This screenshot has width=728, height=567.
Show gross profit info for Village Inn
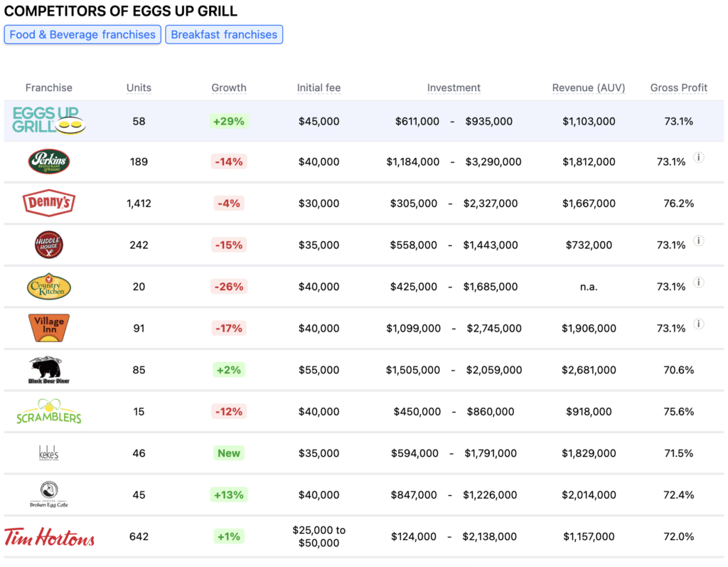tap(699, 324)
